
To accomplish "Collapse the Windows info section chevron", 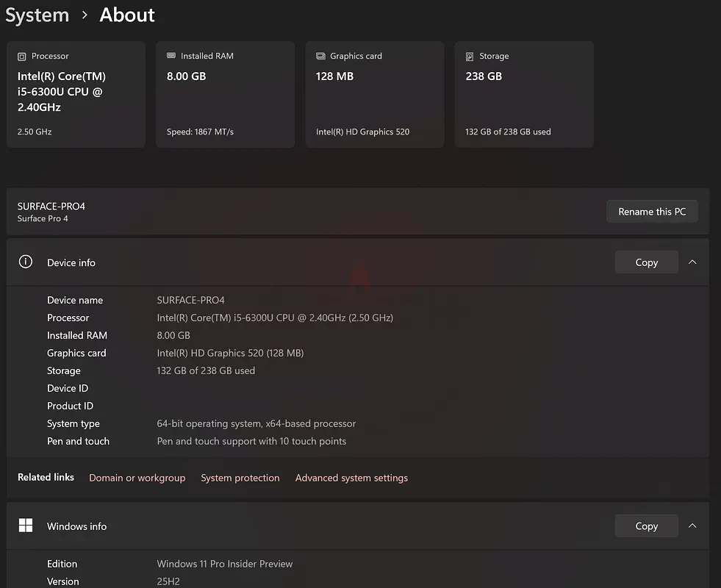I will 692,526.
